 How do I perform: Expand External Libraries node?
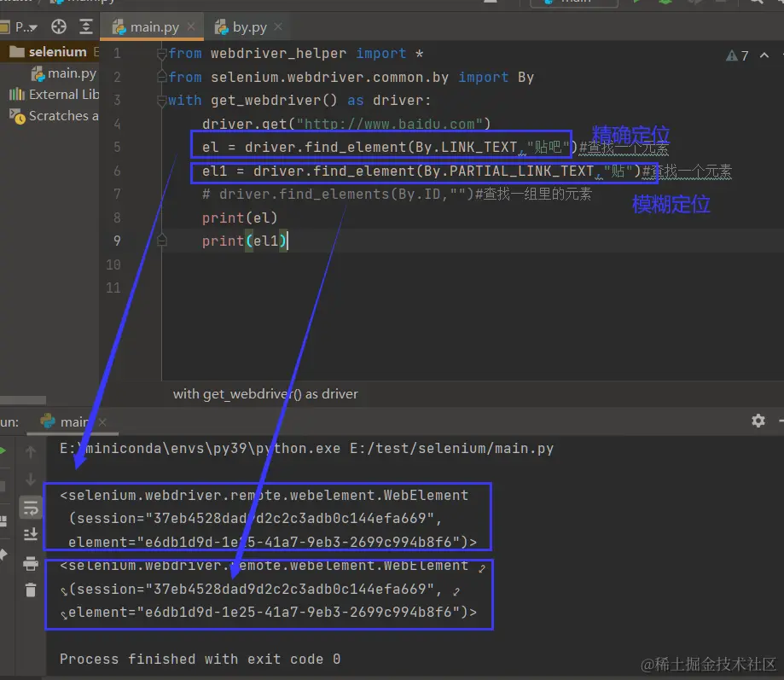54,95
